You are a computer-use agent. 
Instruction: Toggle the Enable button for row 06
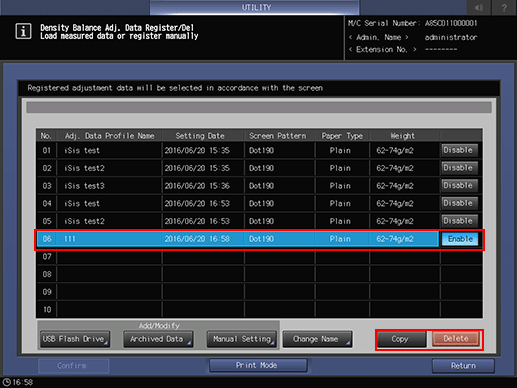[460, 239]
